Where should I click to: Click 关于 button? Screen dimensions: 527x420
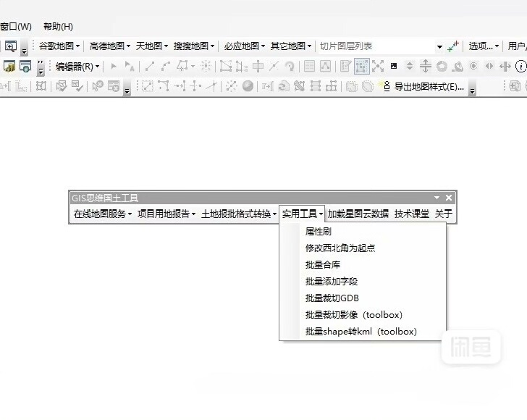[x=444, y=214]
